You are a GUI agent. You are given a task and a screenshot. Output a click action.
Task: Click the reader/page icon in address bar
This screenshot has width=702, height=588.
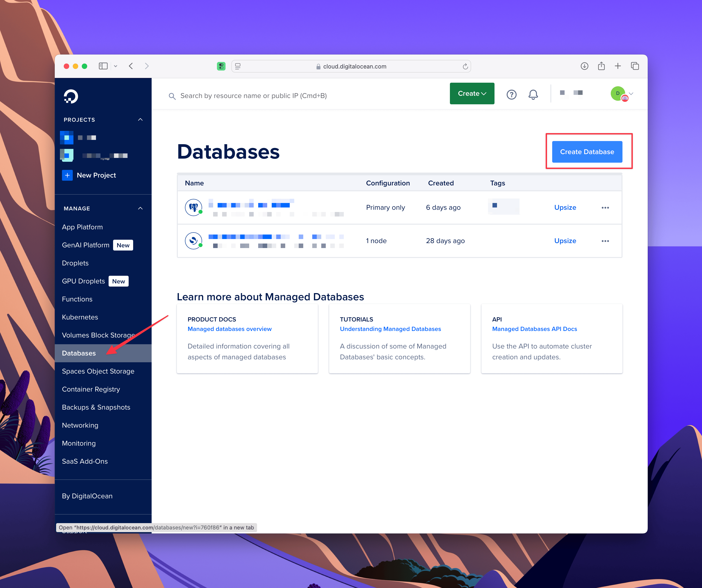point(238,66)
